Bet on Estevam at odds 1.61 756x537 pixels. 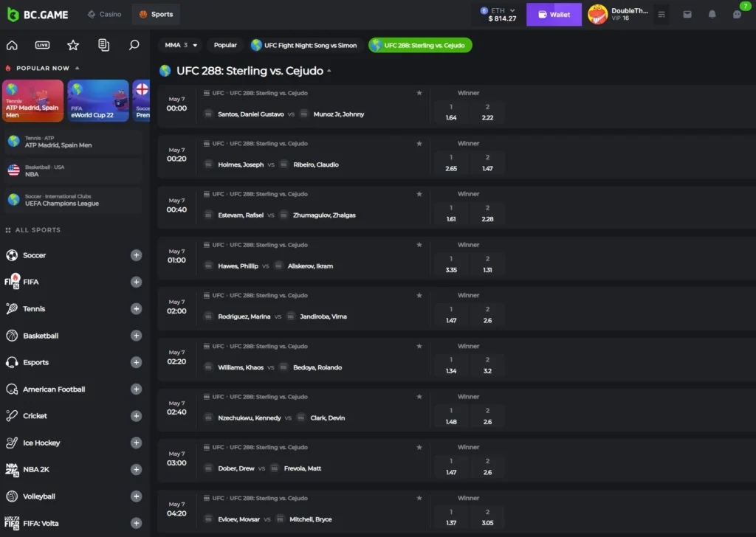[451, 214]
